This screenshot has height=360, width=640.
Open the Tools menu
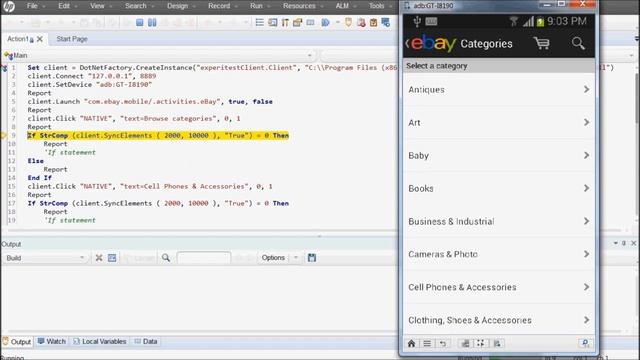coord(376,6)
